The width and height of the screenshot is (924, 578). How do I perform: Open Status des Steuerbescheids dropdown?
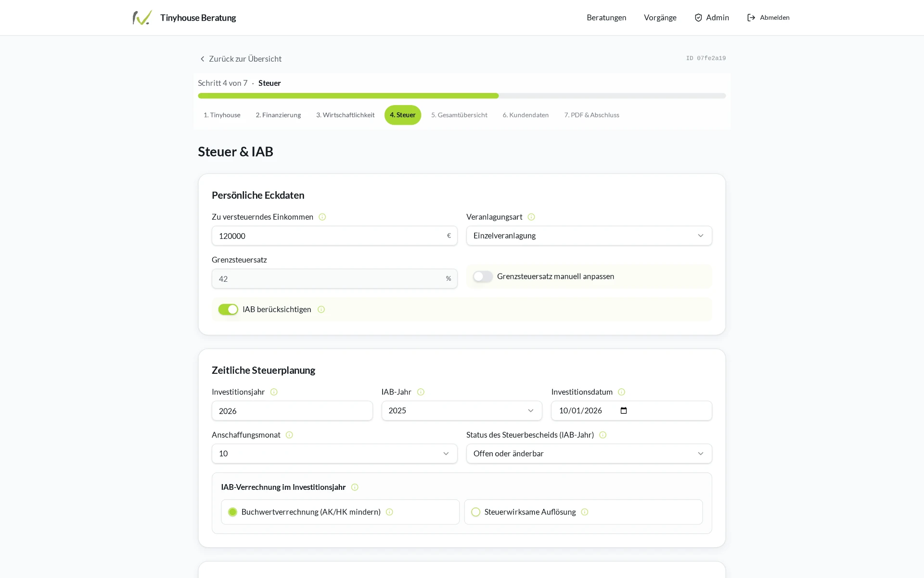click(x=589, y=453)
